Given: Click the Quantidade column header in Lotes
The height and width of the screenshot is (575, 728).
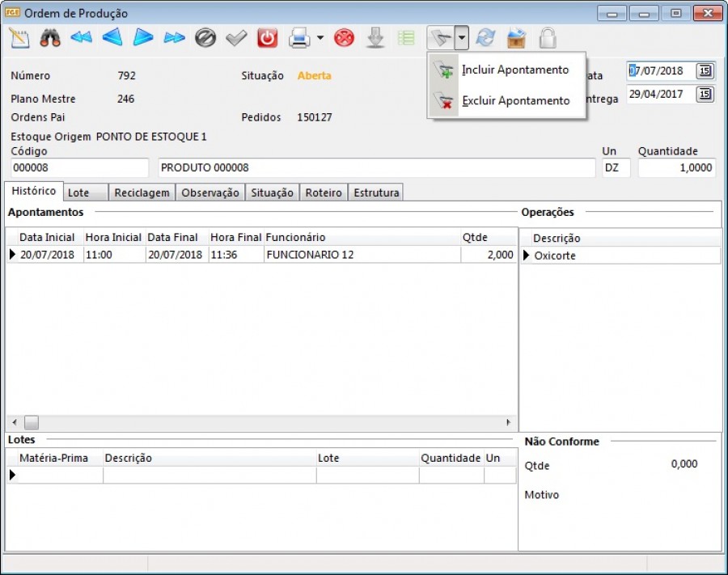Looking at the screenshot, I should coord(451,458).
